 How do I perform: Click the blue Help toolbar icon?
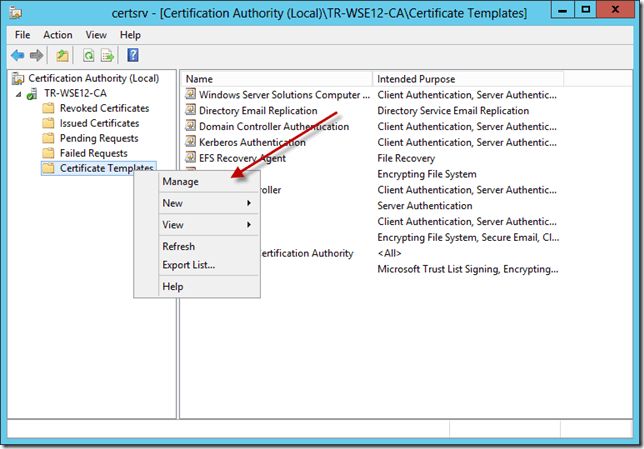tap(132, 55)
